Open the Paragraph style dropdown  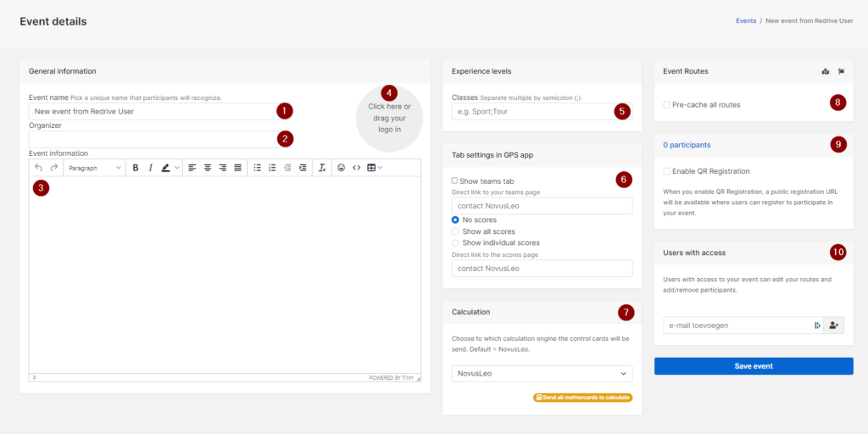[94, 168]
